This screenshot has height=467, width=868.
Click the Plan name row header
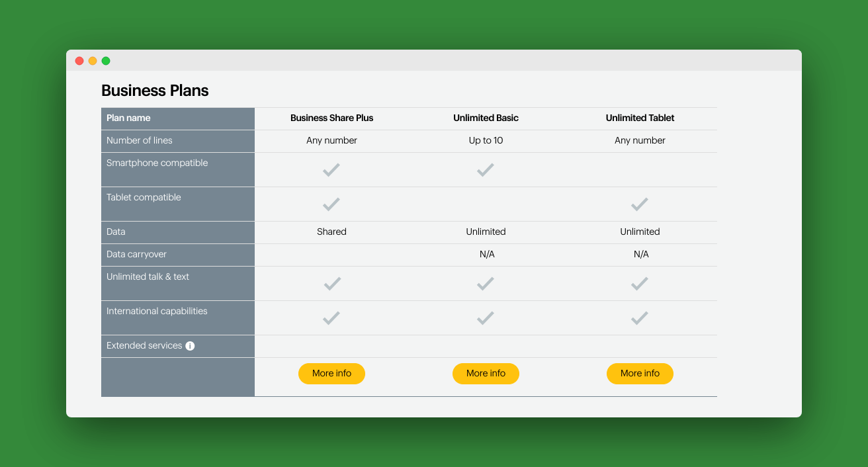tap(128, 118)
